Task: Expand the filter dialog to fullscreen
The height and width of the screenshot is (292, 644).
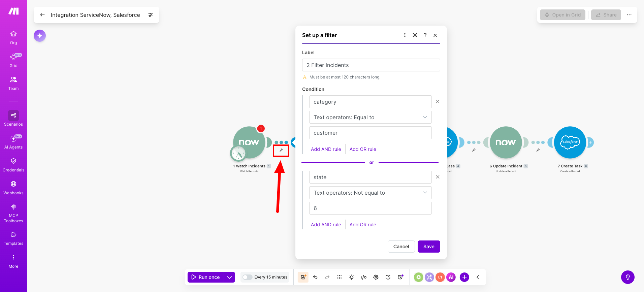Action: coord(415,35)
